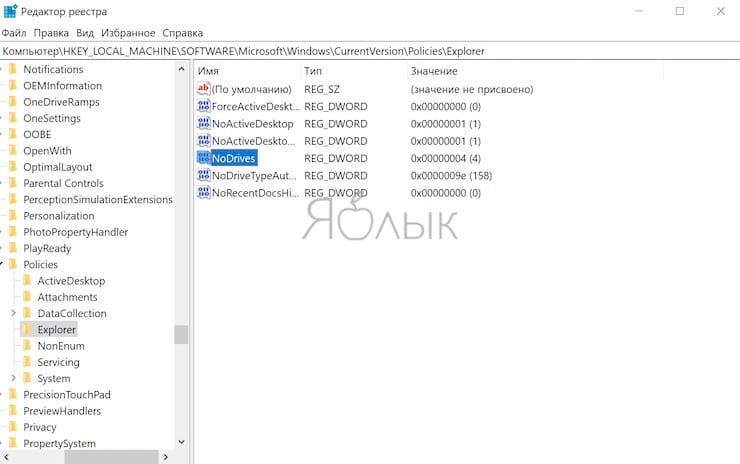Click the OEMInformation folder icon
This screenshot has width=740, height=464.
tap(13, 85)
